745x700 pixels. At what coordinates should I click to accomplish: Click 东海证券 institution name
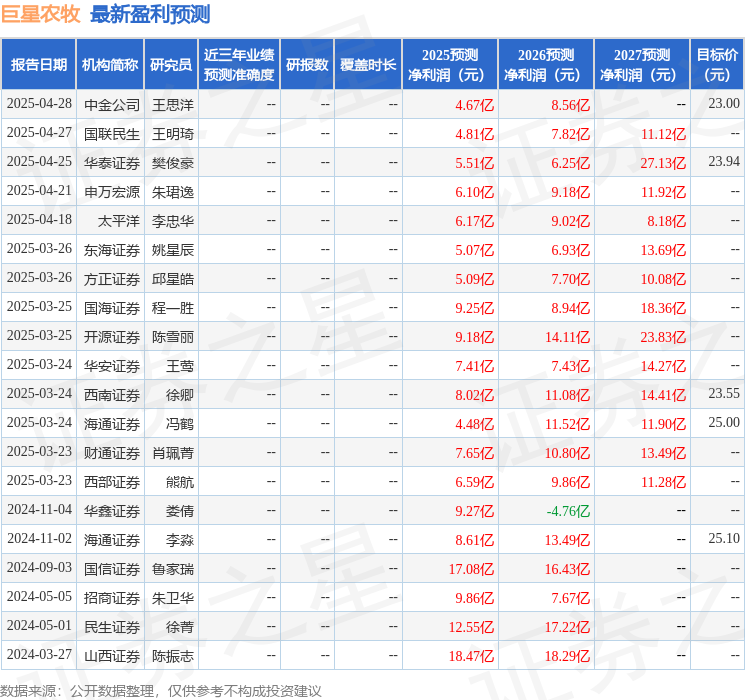112,250
